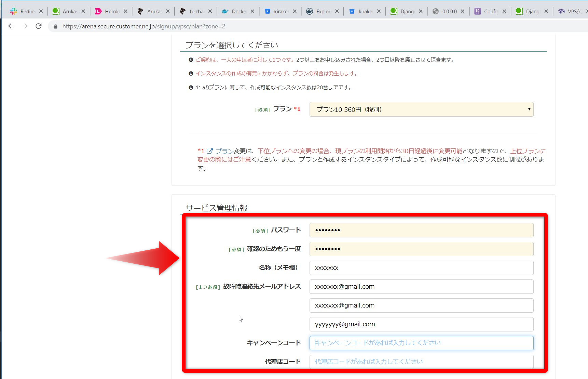Viewport: 588px width, 379px height.
Task: Reload the current page
Action: tap(38, 26)
